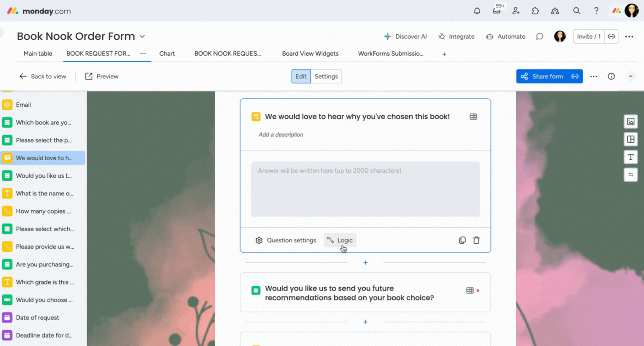Click 'Add a description' field
Image resolution: width=644 pixels, height=346 pixels.
click(281, 135)
